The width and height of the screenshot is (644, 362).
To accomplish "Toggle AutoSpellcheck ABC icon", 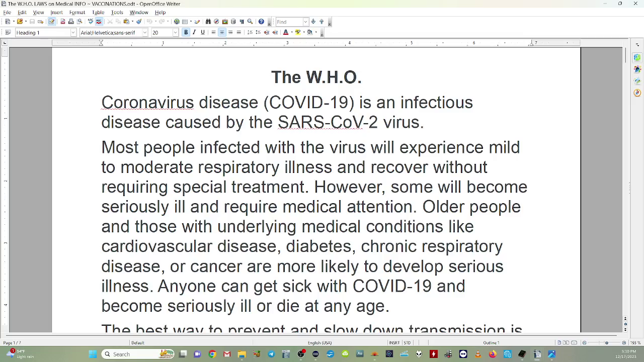I will [x=99, y=22].
